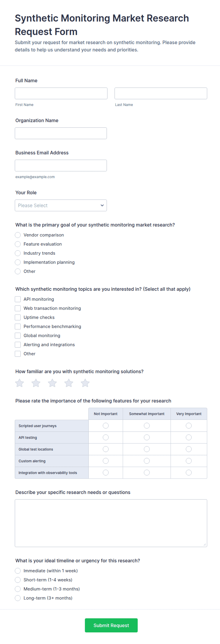Check the API monitoring checkbox
This screenshot has width=220, height=644.
(18, 299)
